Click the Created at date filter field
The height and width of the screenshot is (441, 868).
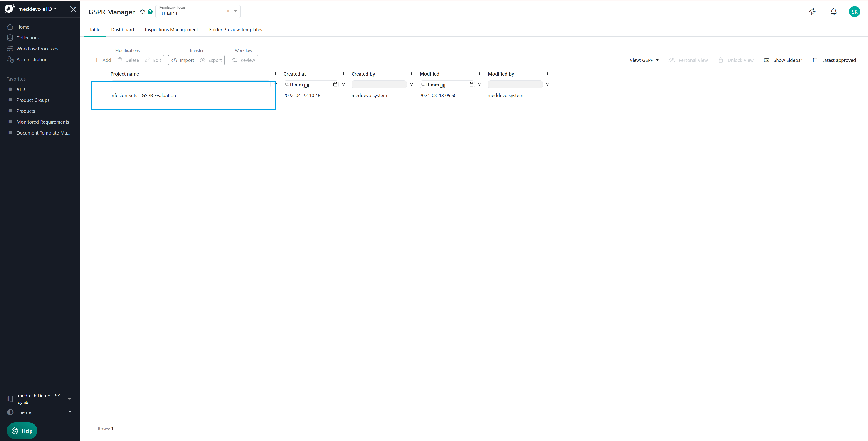[311, 84]
